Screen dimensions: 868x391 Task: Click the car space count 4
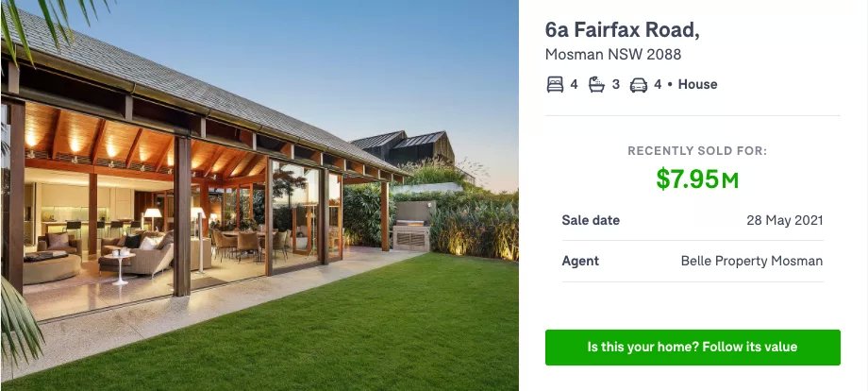[x=658, y=85]
